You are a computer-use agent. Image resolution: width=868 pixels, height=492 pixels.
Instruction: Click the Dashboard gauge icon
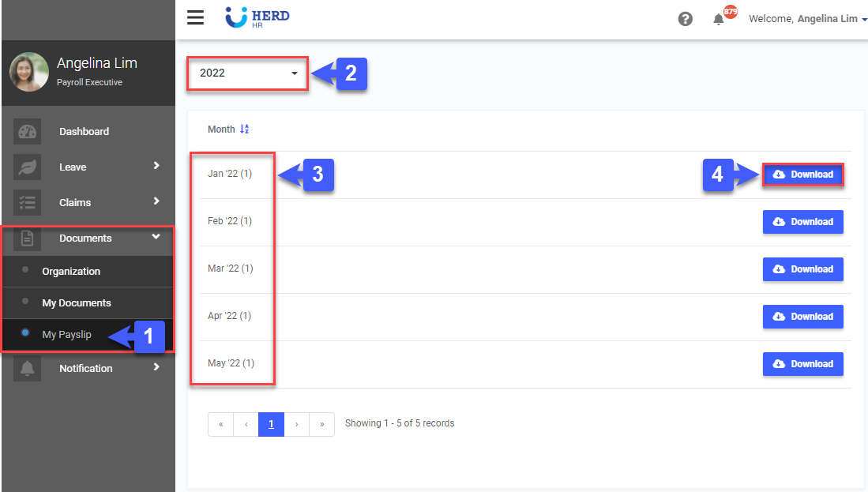click(x=27, y=132)
